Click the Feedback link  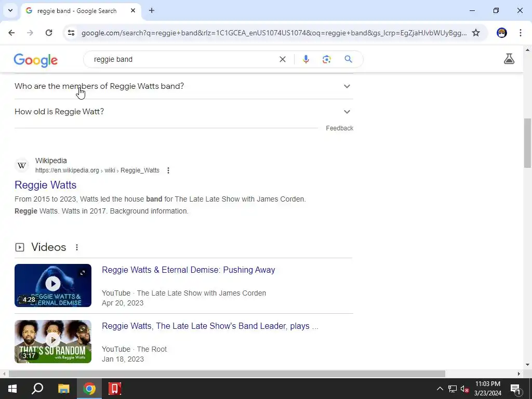pyautogui.click(x=339, y=128)
